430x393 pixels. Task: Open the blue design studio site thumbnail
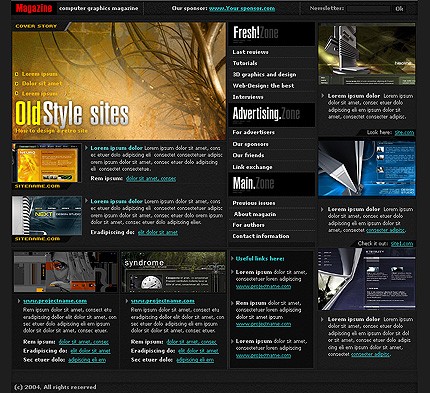pyautogui.click(x=367, y=168)
